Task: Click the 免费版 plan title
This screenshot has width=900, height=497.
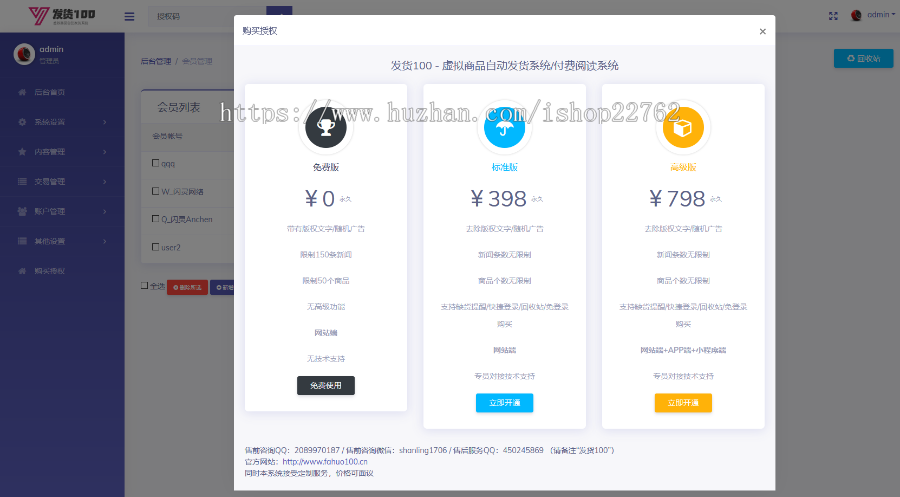Action: point(326,167)
